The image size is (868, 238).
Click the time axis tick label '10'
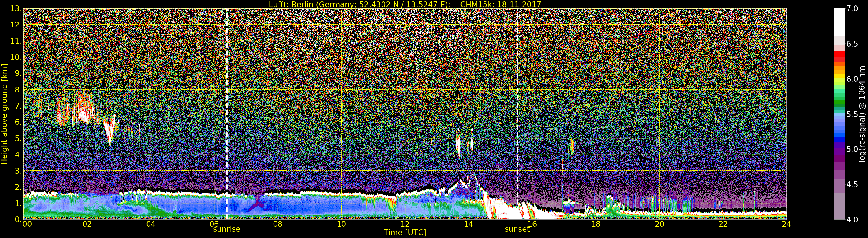(341, 224)
